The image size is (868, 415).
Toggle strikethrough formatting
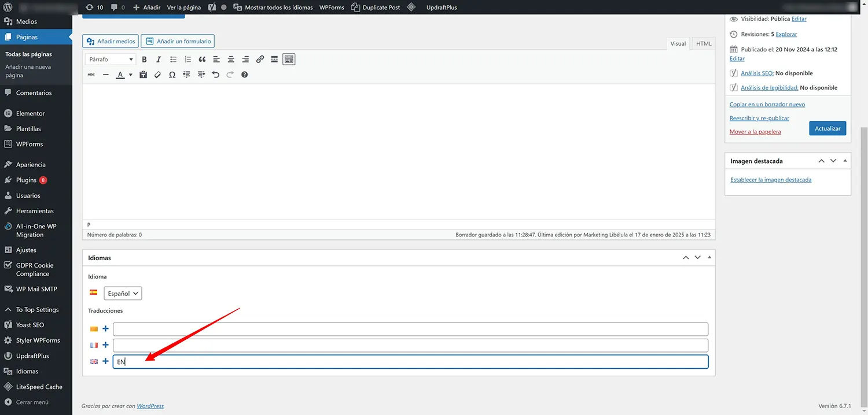(x=91, y=75)
